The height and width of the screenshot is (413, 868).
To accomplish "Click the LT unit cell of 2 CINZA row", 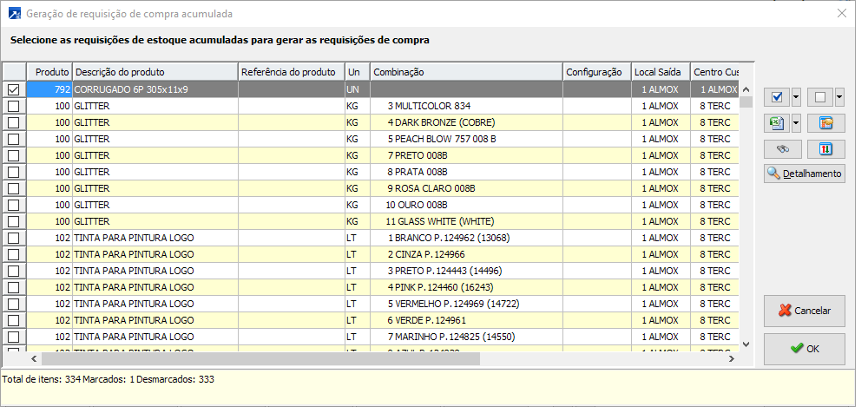I will (358, 255).
